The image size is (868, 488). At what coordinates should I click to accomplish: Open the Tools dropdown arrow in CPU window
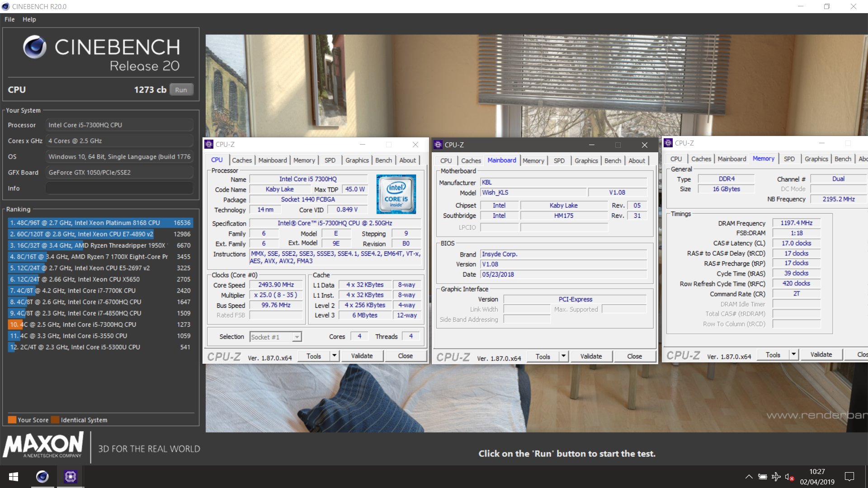[x=335, y=356]
